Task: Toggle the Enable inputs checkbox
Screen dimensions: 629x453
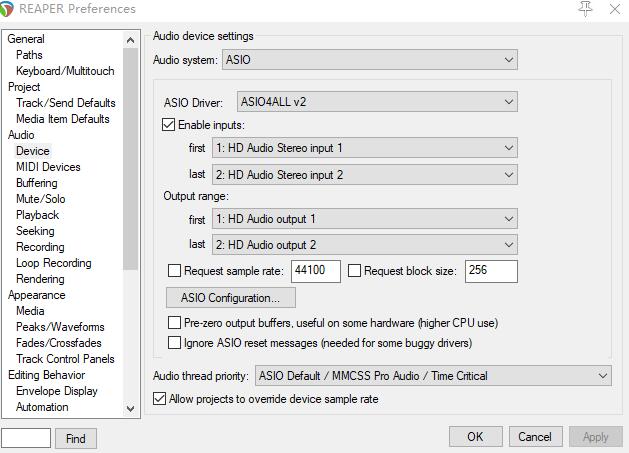Action: 169,125
